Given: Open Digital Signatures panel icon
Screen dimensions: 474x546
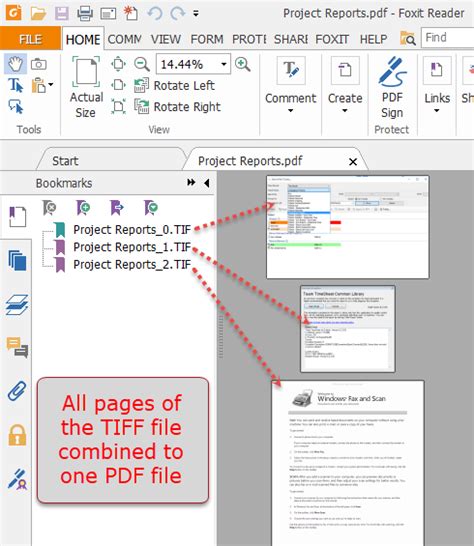Looking at the screenshot, I should point(17,479).
